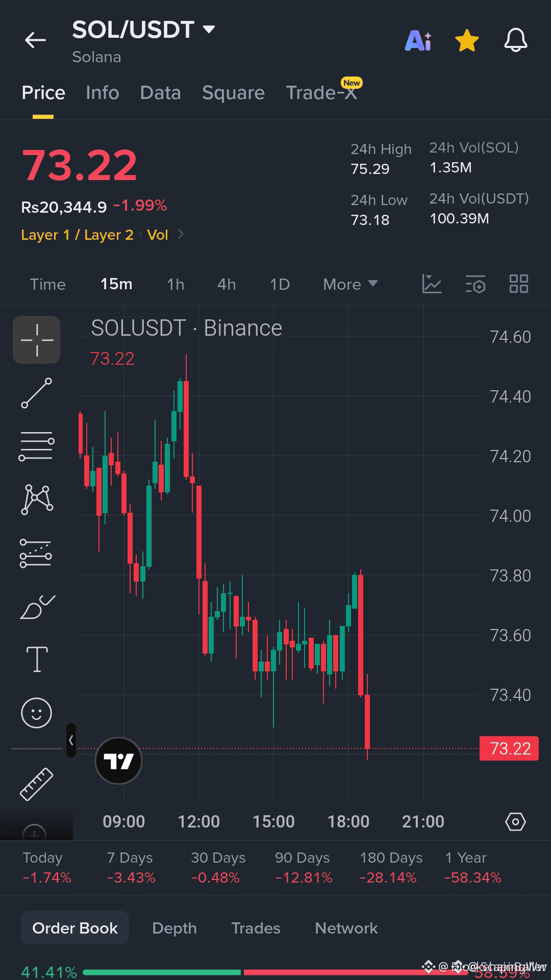This screenshot has width=551, height=980.
Task: Select the horizontal lines tool
Action: pyautogui.click(x=36, y=446)
